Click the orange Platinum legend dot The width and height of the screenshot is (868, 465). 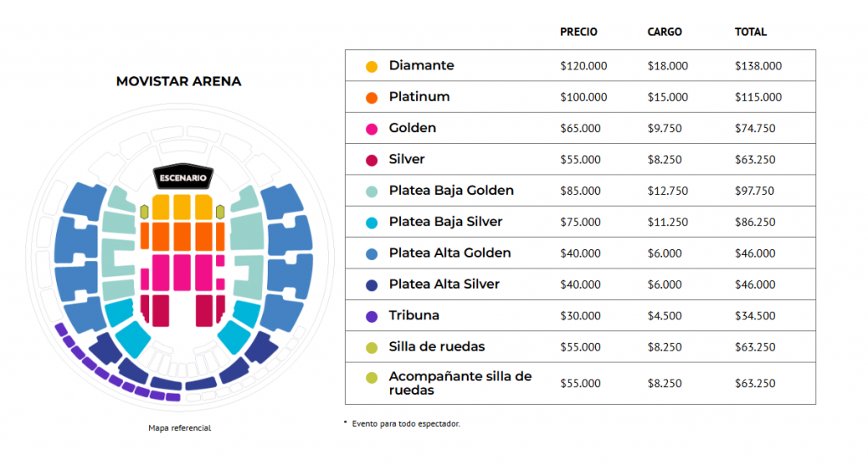372,98
